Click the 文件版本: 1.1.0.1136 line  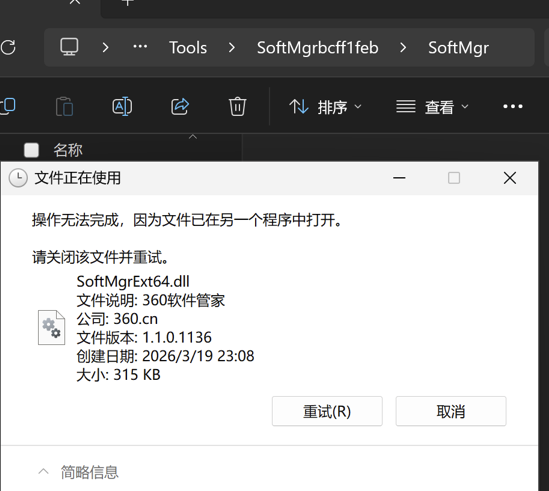click(144, 338)
